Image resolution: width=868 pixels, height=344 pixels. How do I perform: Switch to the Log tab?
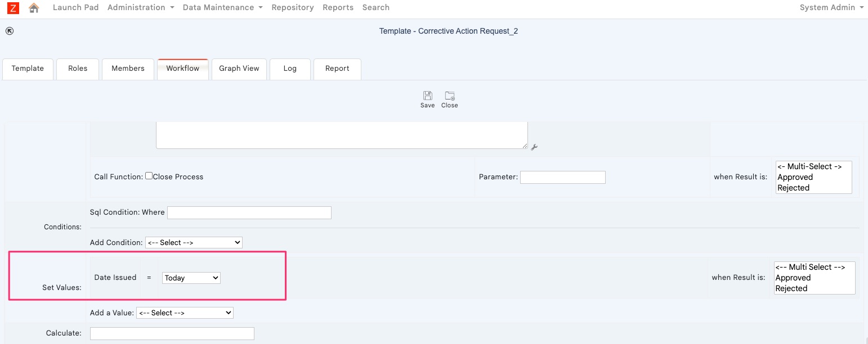click(290, 69)
